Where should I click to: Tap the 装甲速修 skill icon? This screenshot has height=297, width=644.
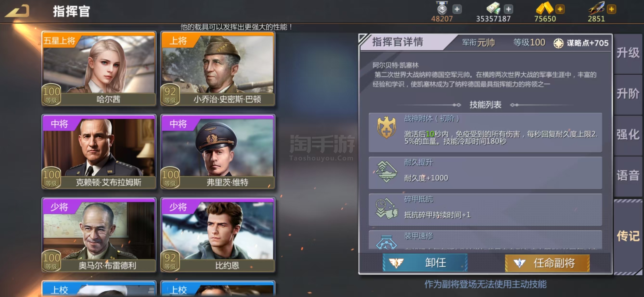click(386, 242)
